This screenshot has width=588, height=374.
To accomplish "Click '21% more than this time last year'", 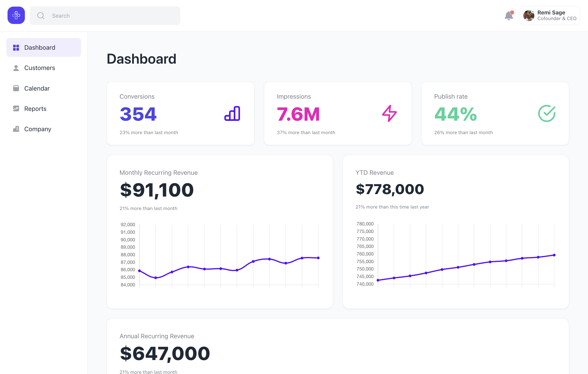I will 392,207.
